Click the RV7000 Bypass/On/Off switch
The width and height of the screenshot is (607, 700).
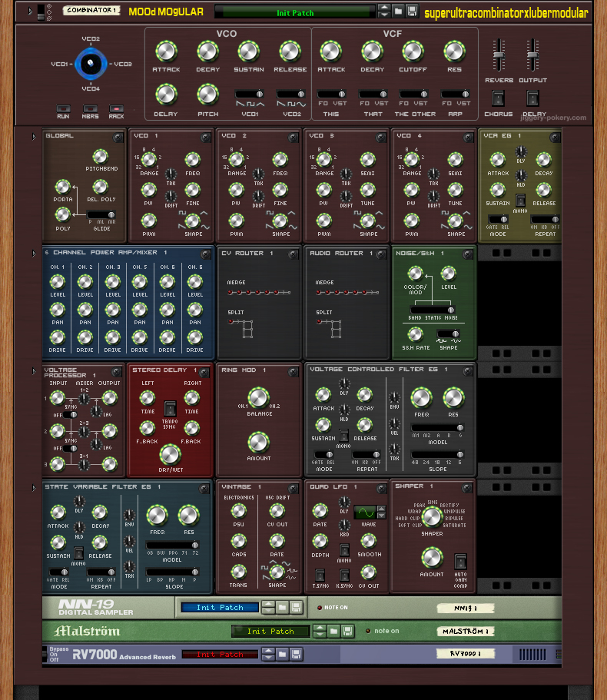pyautogui.click(x=45, y=654)
